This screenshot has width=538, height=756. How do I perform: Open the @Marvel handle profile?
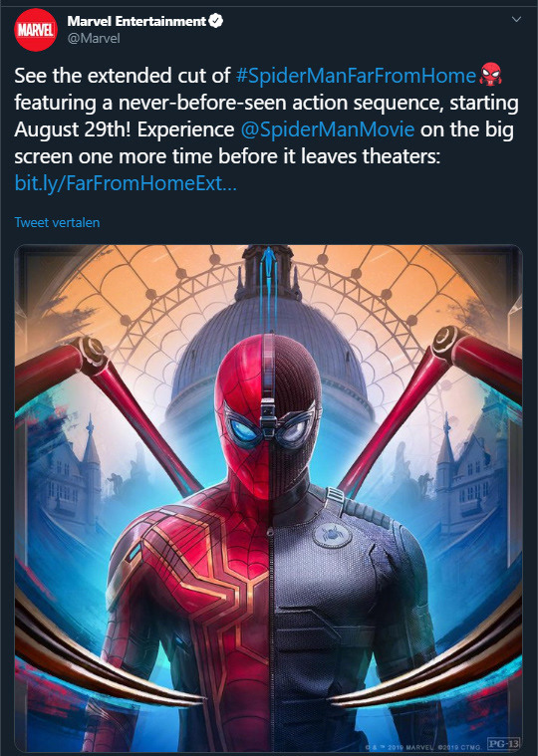point(94,39)
